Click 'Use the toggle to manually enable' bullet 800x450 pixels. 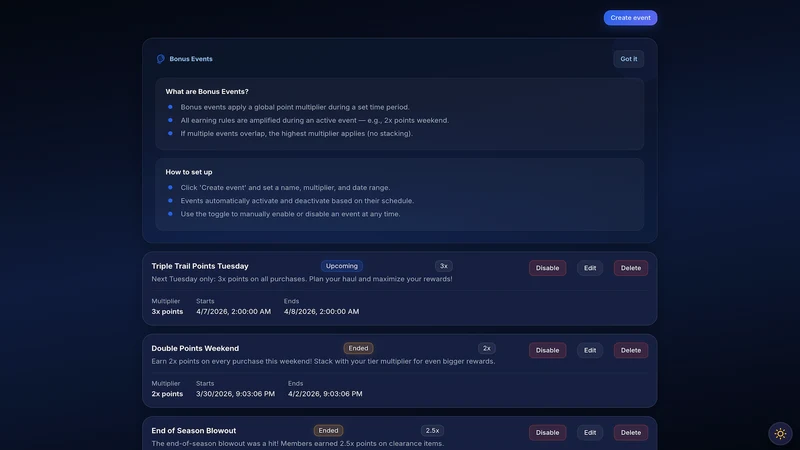pos(290,214)
